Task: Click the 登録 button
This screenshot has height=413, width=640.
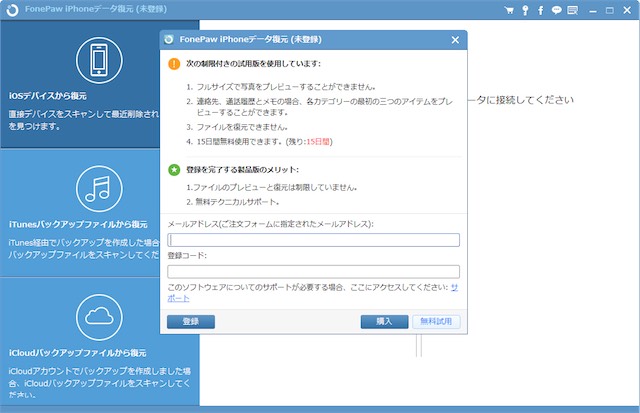Action: tap(191, 322)
